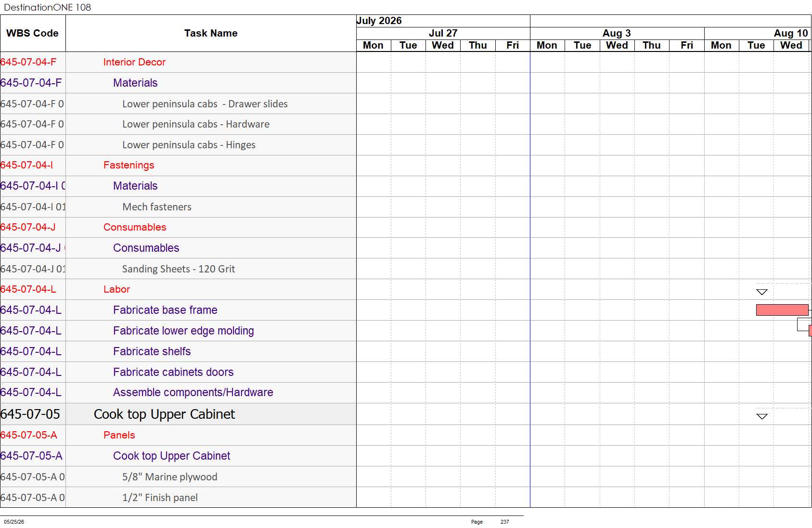Image resolution: width=812 pixels, height=528 pixels.
Task: Click Sanding Sheets - 120 Grit
Action: [x=179, y=269]
